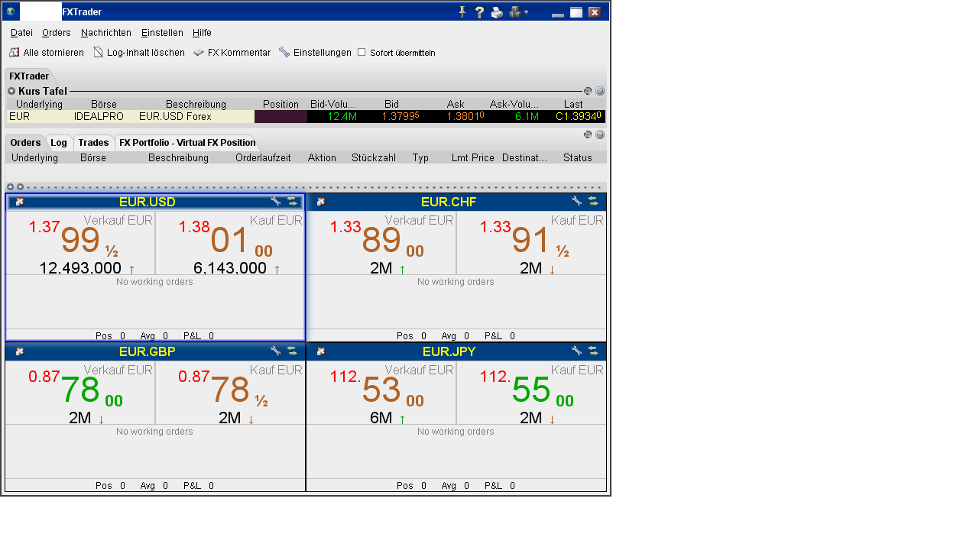Viewport: 960px width, 560px height.
Task: Open help via question mark icon
Action: (480, 11)
